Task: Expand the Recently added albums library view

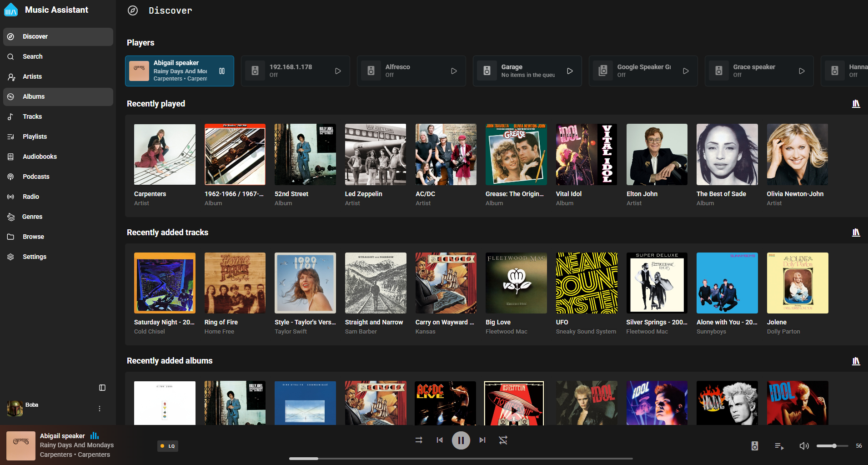Action: (x=856, y=361)
